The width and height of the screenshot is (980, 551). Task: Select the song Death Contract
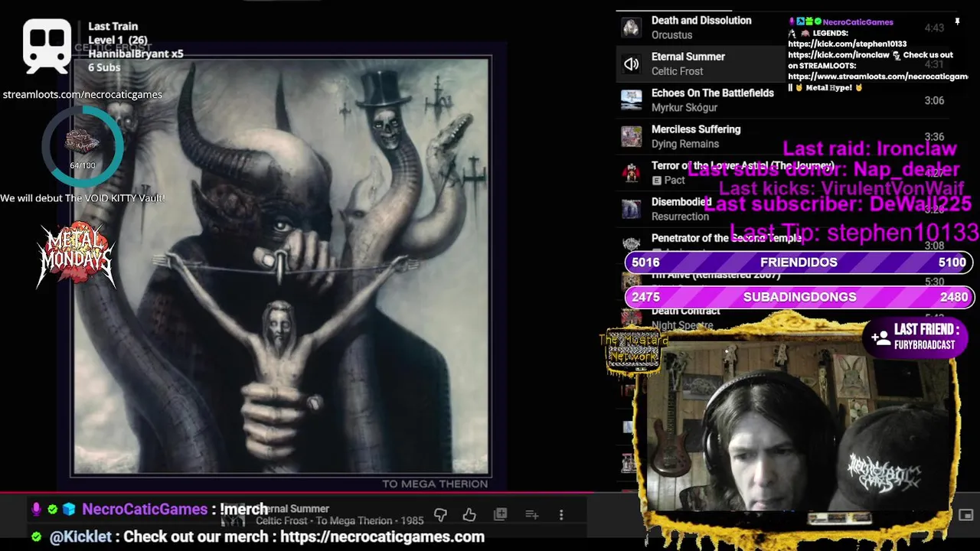click(686, 311)
